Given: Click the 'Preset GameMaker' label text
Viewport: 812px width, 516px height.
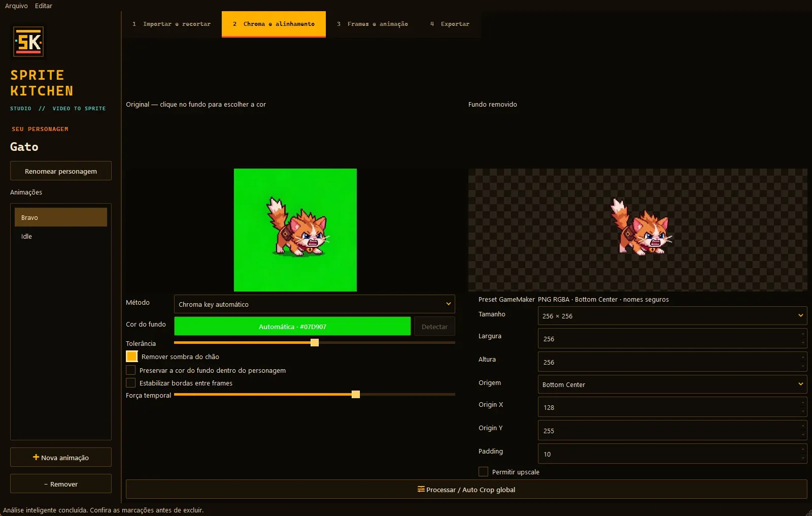Looking at the screenshot, I should (506, 299).
